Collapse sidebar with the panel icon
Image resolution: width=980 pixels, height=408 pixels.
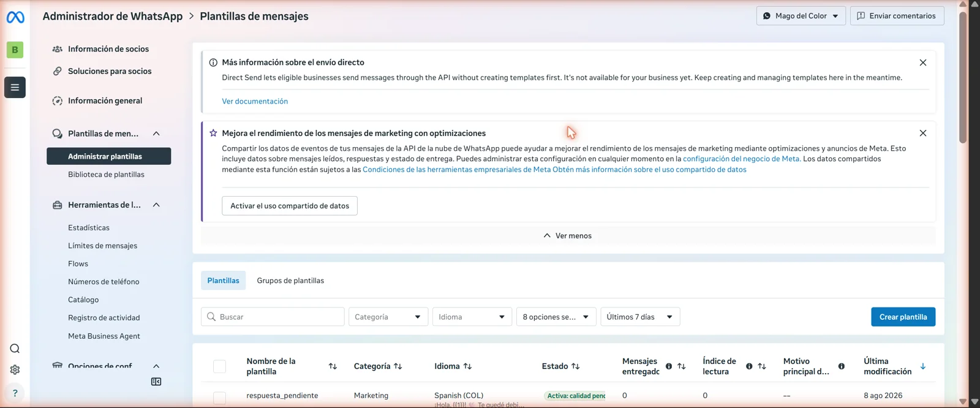tap(156, 382)
